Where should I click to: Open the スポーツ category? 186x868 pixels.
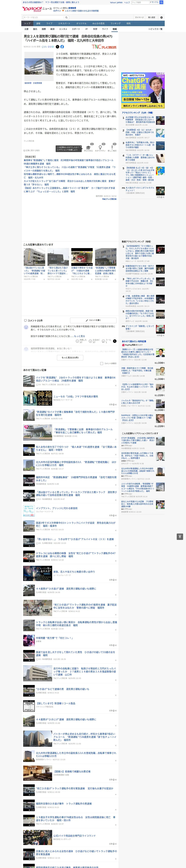click(76, 29)
